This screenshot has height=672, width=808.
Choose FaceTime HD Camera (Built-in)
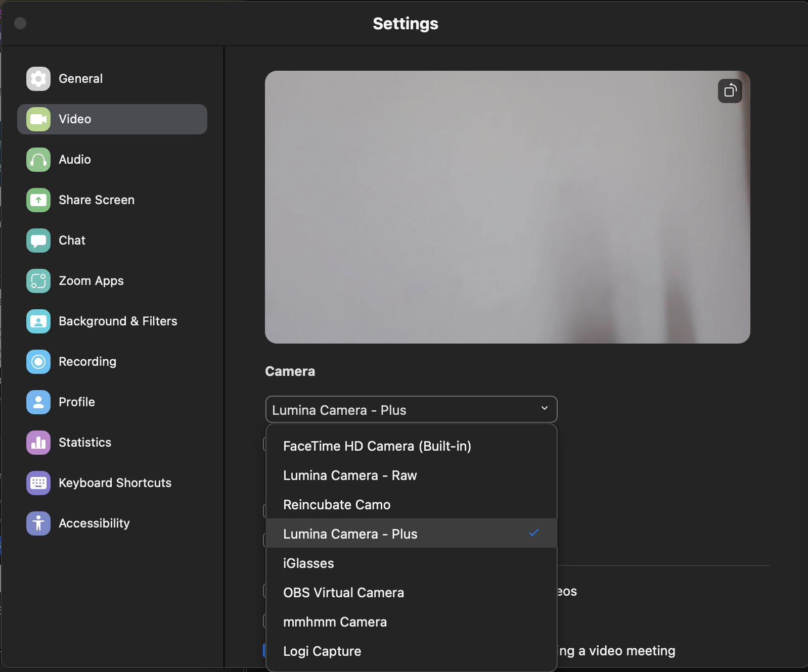click(411, 446)
